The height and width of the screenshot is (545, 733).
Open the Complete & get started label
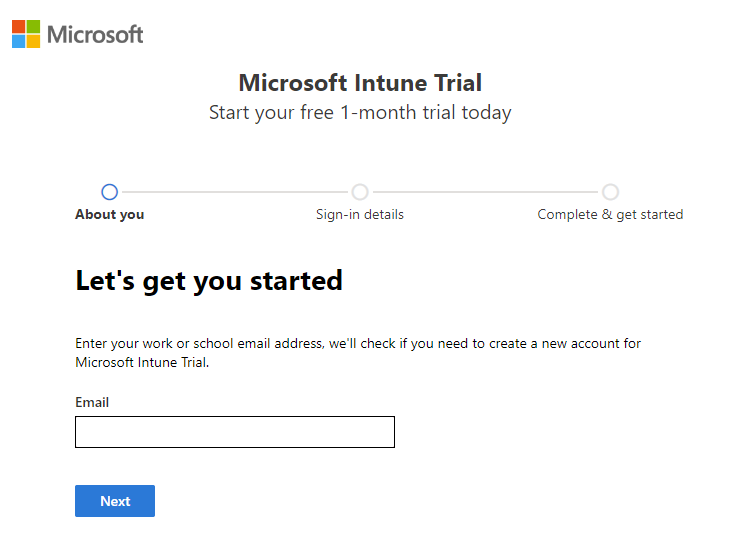click(x=611, y=214)
